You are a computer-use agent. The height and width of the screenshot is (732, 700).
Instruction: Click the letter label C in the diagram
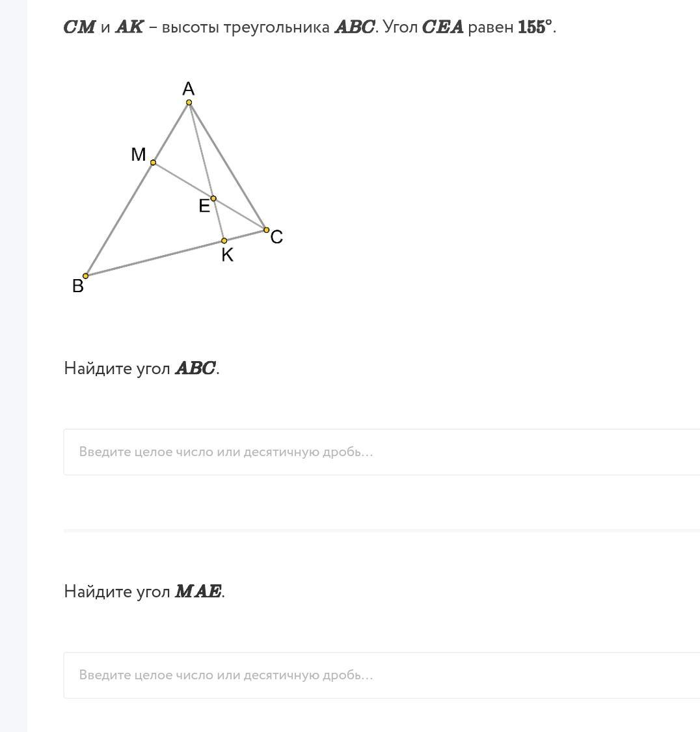tap(276, 237)
